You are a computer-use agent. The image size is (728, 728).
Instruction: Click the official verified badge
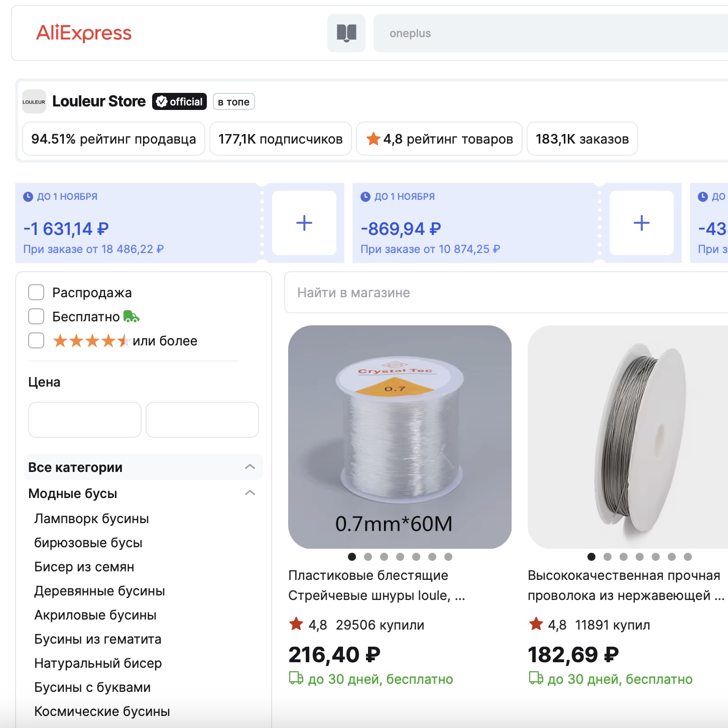179,101
